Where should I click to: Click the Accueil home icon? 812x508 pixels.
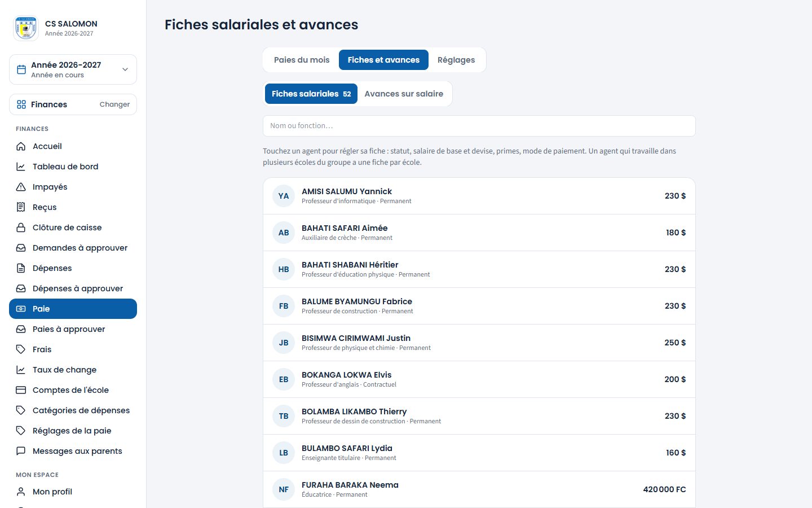[21, 146]
